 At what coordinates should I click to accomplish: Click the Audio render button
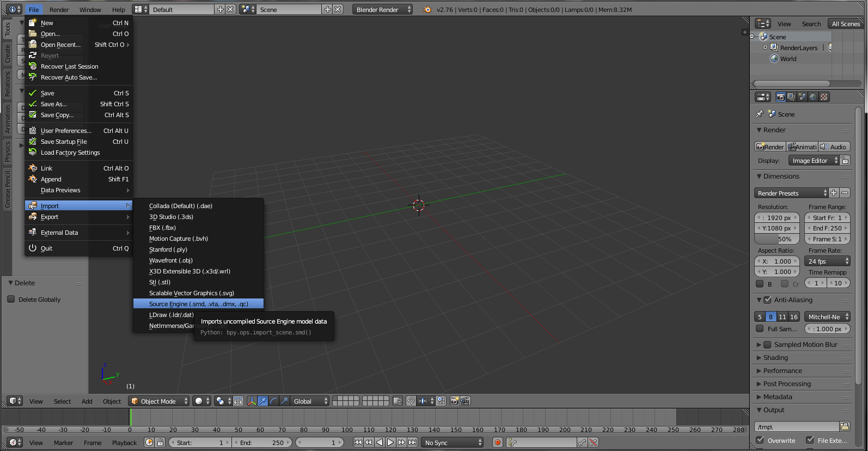tap(834, 147)
